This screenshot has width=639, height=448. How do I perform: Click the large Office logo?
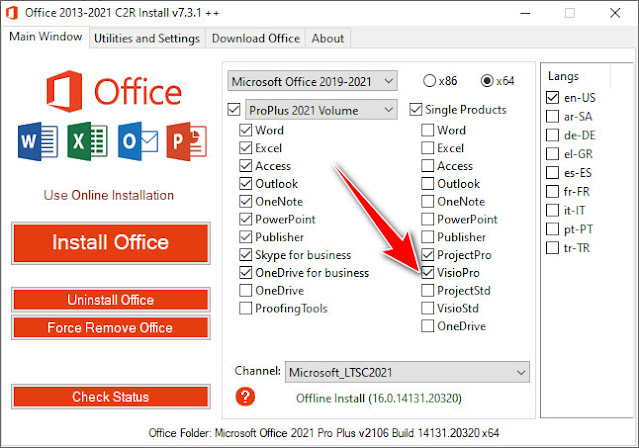click(114, 91)
